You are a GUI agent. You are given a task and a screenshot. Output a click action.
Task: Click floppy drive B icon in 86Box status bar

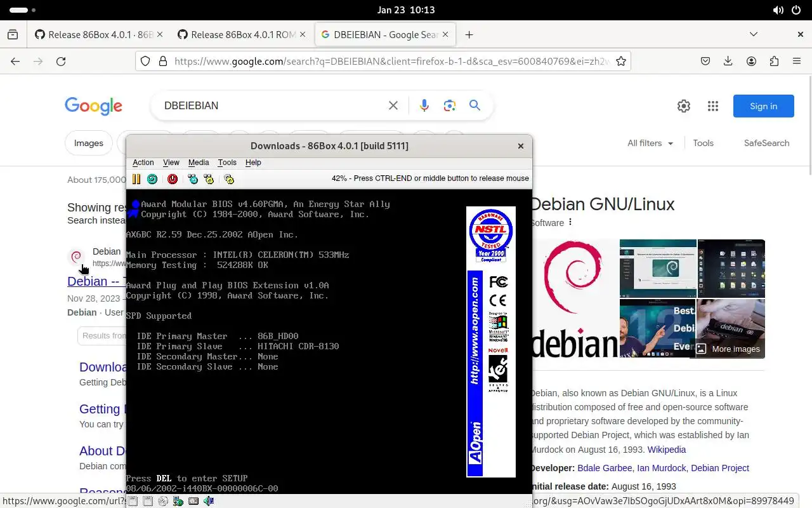[148, 501]
